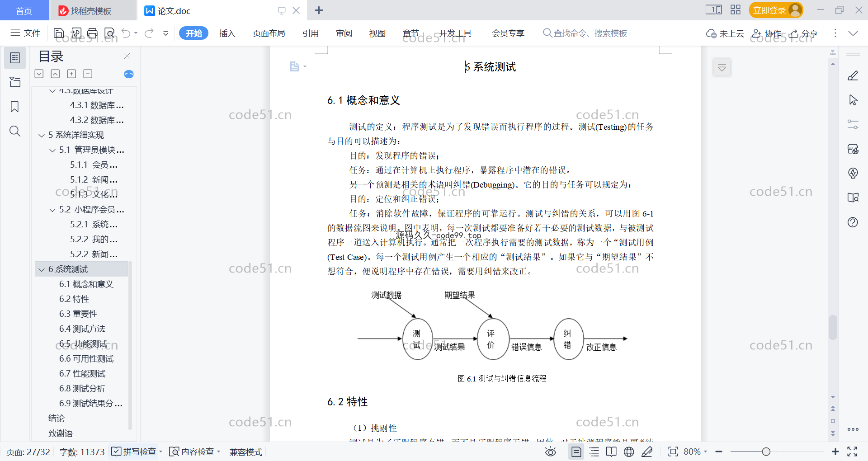The height and width of the screenshot is (461, 868).
Task: Click the window layout icon in title bar
Action: point(713,10)
